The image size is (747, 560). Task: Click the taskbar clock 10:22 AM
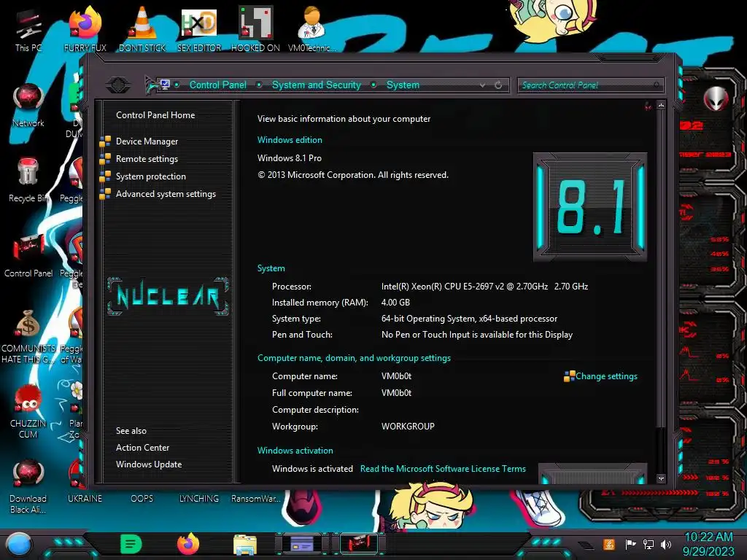[708, 537]
